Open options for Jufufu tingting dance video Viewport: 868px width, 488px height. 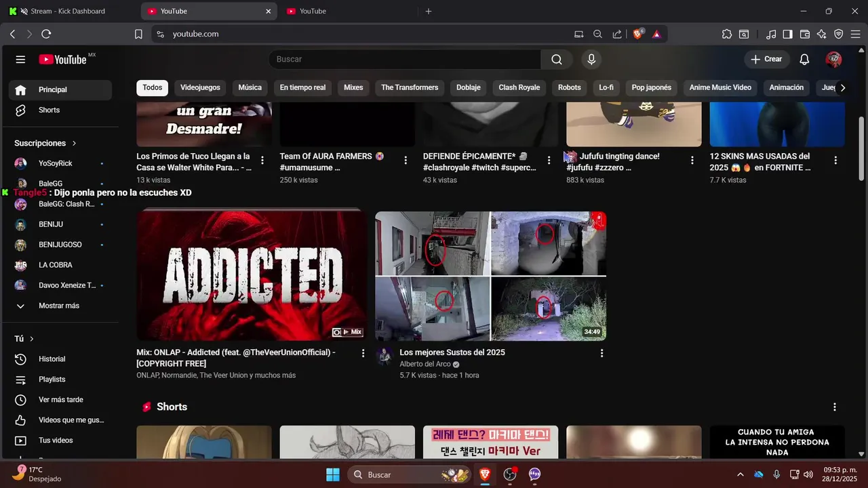[x=692, y=161]
